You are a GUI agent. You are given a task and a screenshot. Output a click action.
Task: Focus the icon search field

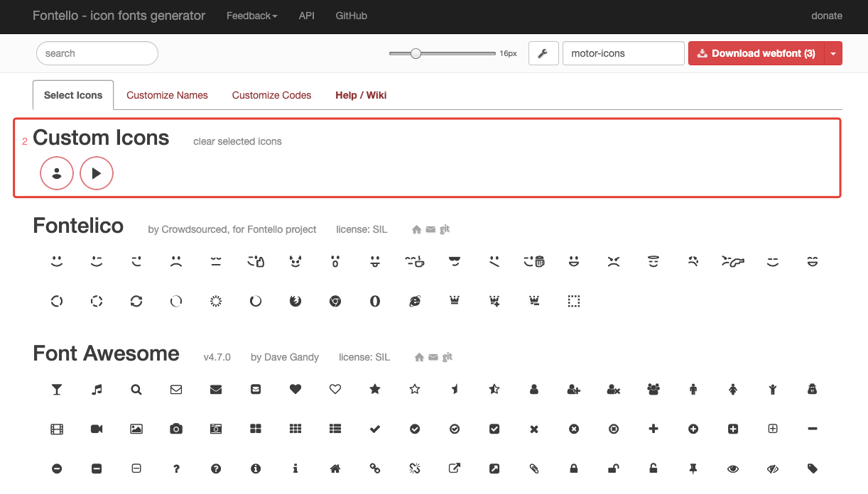click(97, 53)
